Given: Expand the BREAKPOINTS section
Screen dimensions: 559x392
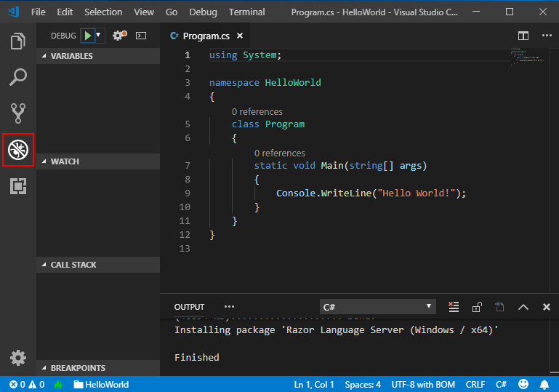Looking at the screenshot, I should pos(77,368).
